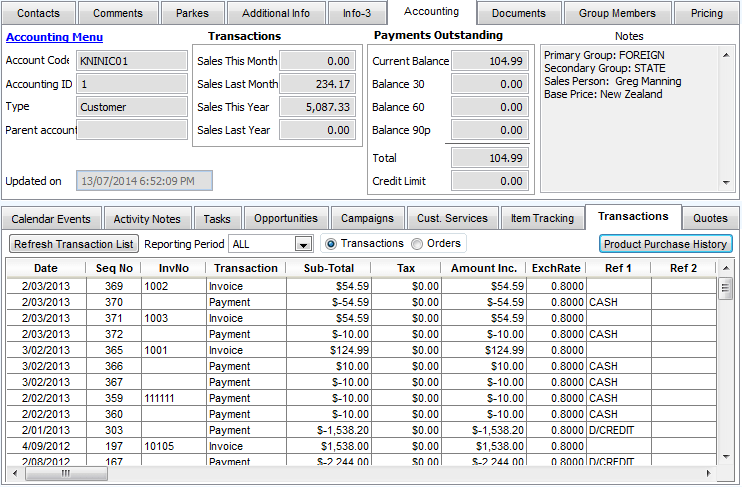The width and height of the screenshot is (742, 487).
Task: Select invoice row with InvNo 1002
Action: (x=362, y=286)
